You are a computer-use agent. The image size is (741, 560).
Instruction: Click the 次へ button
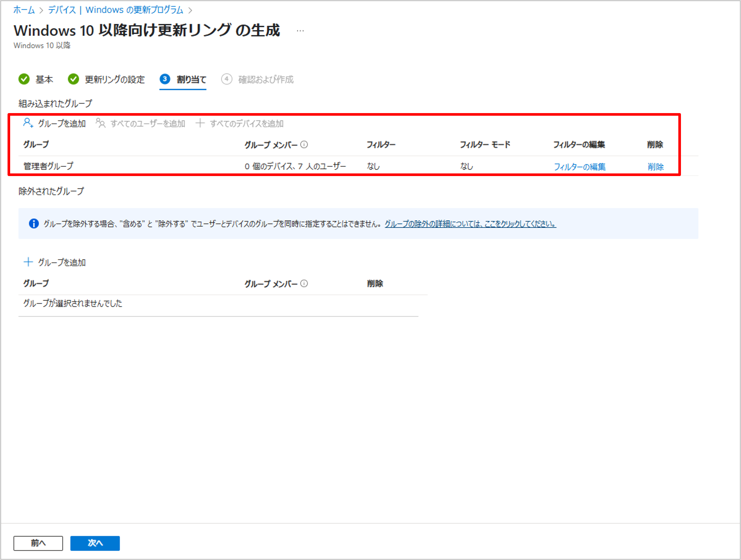tap(95, 543)
